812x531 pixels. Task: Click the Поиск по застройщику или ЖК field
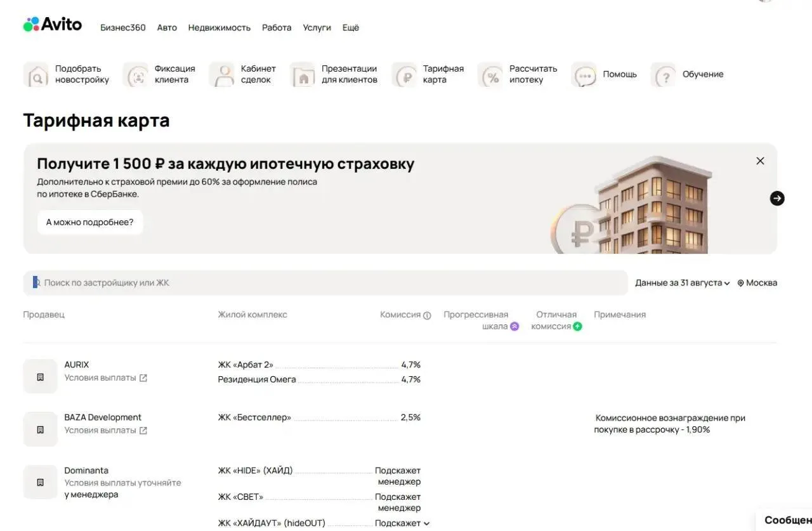point(325,283)
